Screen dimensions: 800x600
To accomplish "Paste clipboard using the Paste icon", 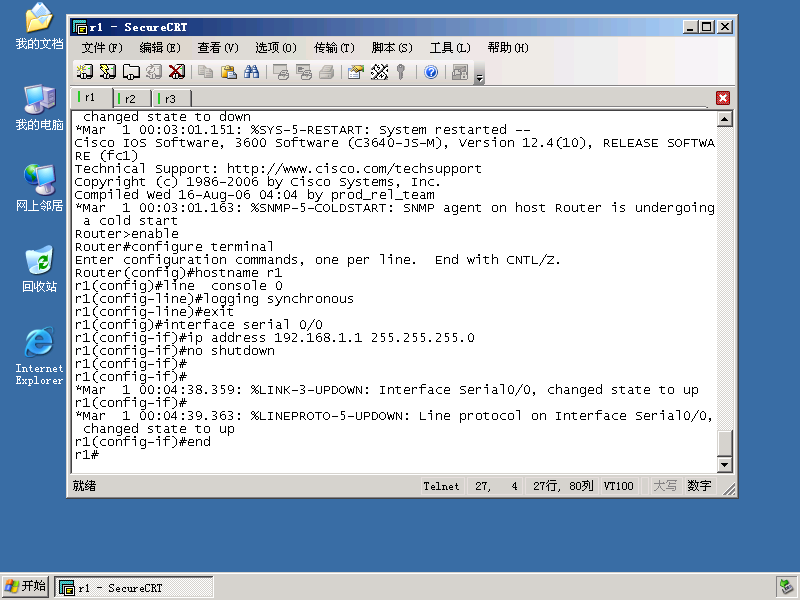I will coord(229,72).
